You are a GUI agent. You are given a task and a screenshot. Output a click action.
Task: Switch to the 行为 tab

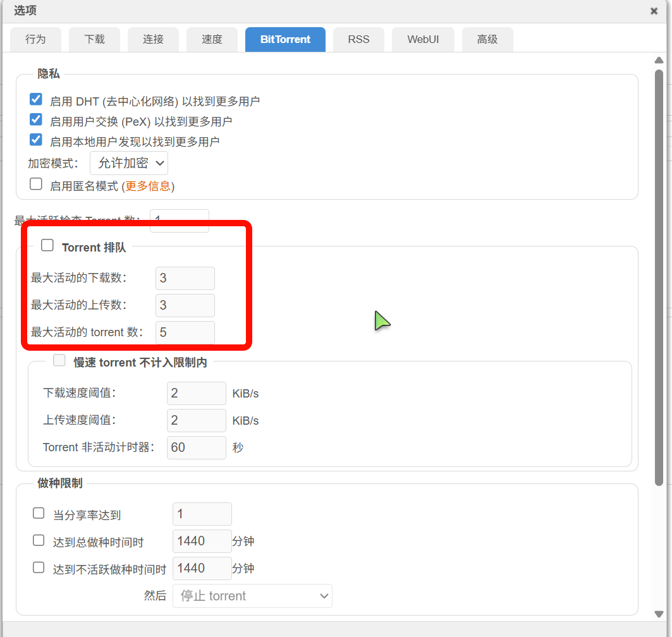pos(35,39)
